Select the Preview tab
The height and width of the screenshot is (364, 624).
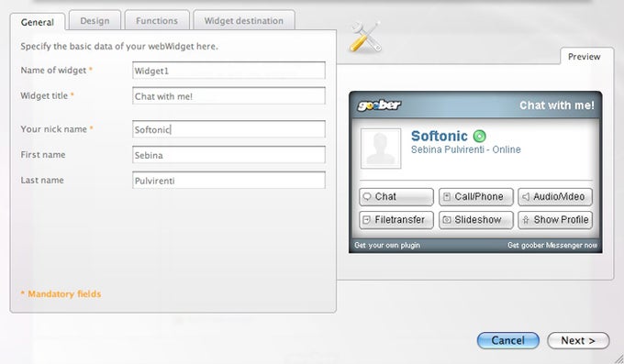[x=584, y=57]
